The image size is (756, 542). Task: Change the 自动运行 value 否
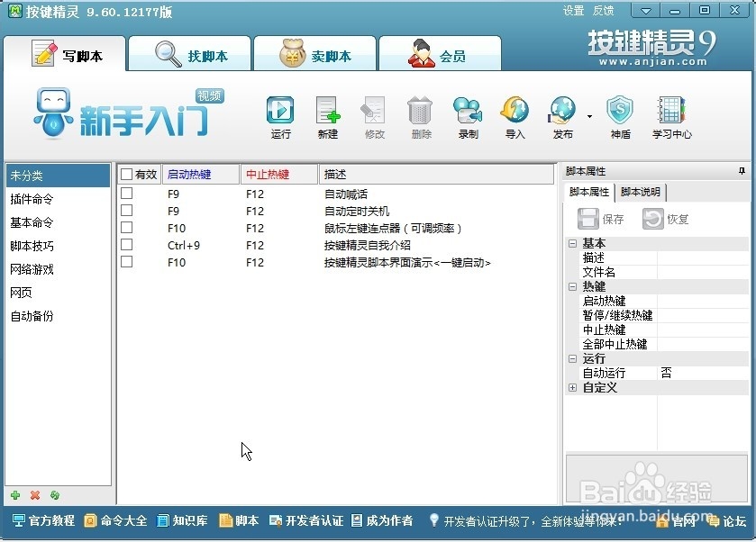tap(703, 373)
